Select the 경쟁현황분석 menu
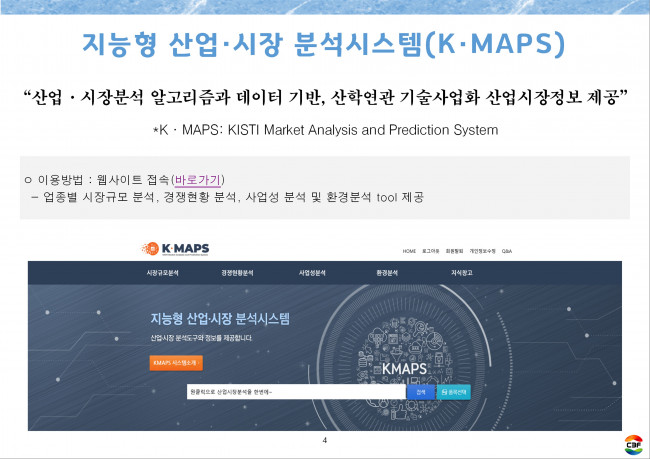The width and height of the screenshot is (650, 459). (x=237, y=273)
